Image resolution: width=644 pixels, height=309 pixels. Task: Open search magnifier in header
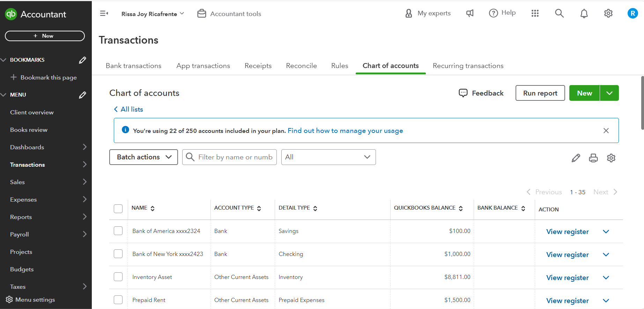559,13
